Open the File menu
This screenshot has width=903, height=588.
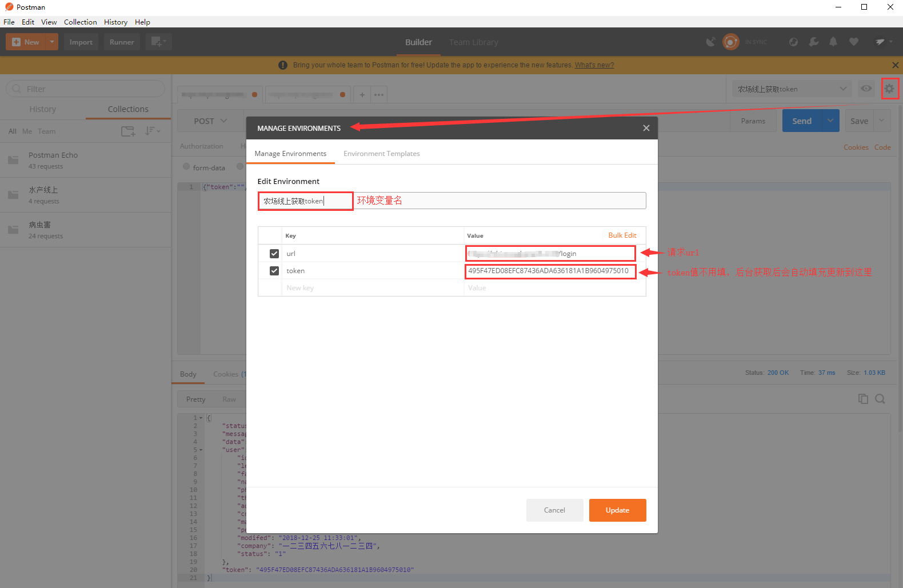pos(9,22)
